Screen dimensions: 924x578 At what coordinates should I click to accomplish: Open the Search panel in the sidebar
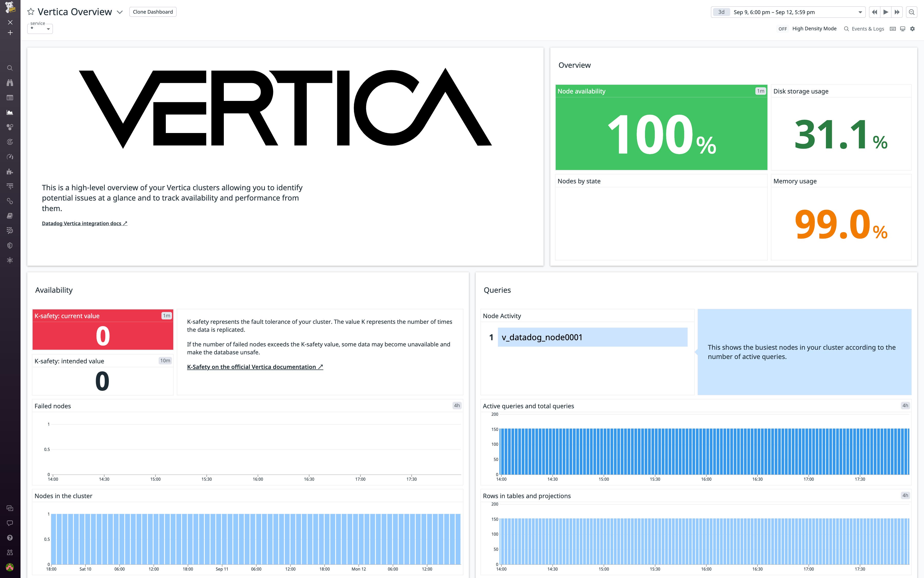point(10,68)
